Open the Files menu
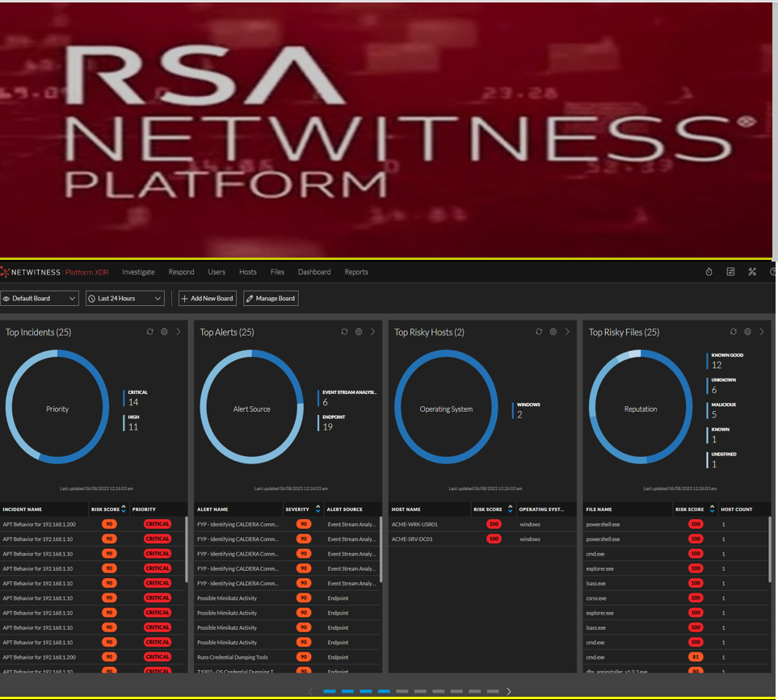778x700 pixels. coord(277,271)
